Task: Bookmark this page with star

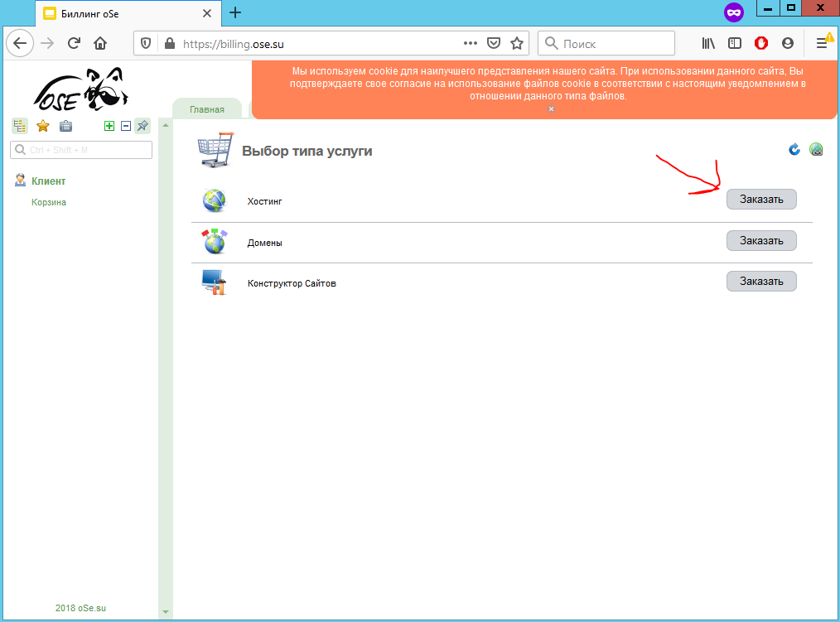Action: coord(516,43)
